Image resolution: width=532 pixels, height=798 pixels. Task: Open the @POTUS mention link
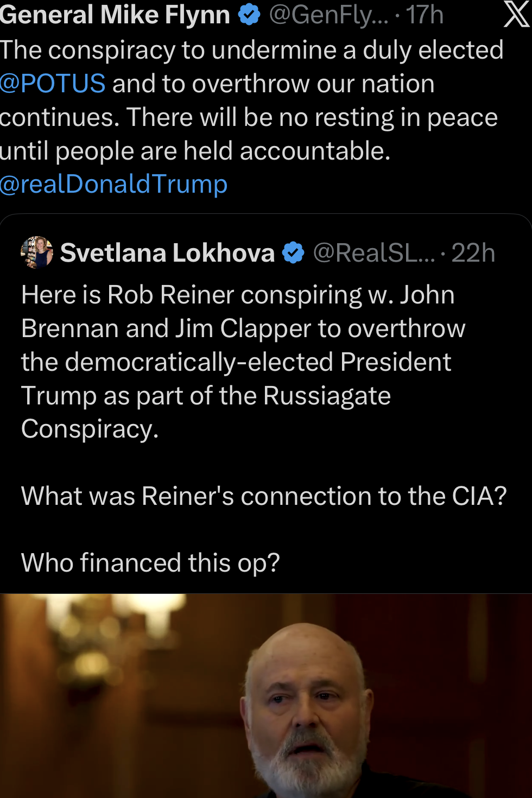[53, 84]
